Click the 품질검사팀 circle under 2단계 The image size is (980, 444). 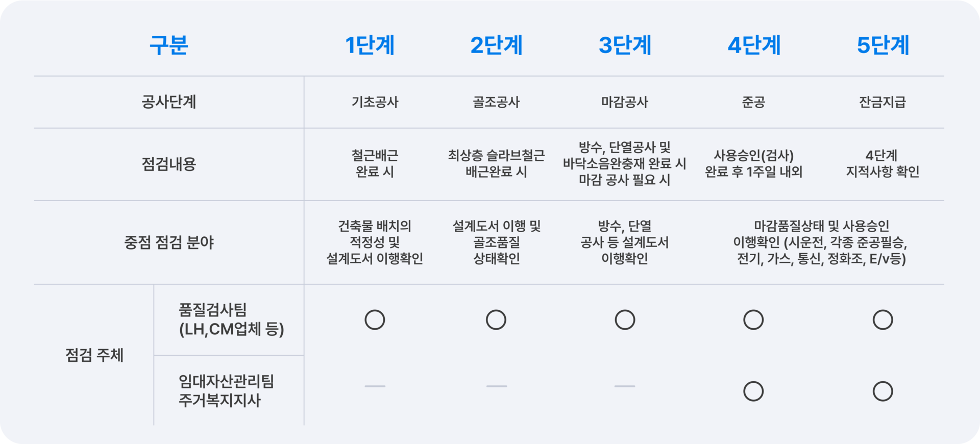pos(496,320)
